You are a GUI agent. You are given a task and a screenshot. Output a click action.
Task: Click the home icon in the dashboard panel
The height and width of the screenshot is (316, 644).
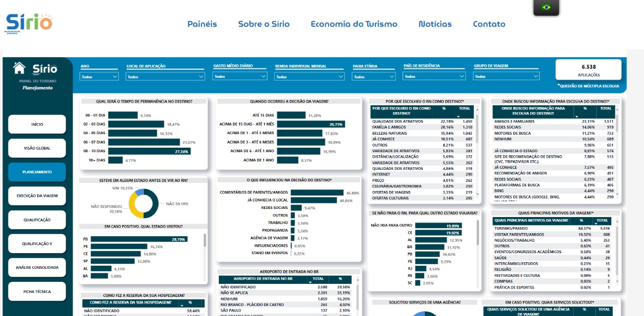click(x=20, y=67)
